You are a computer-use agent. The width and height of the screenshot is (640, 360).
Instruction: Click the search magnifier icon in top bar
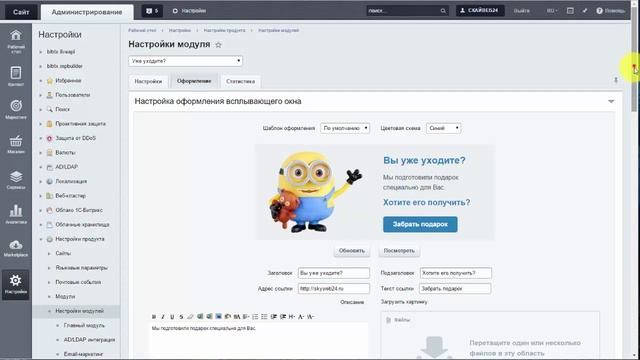[443, 11]
